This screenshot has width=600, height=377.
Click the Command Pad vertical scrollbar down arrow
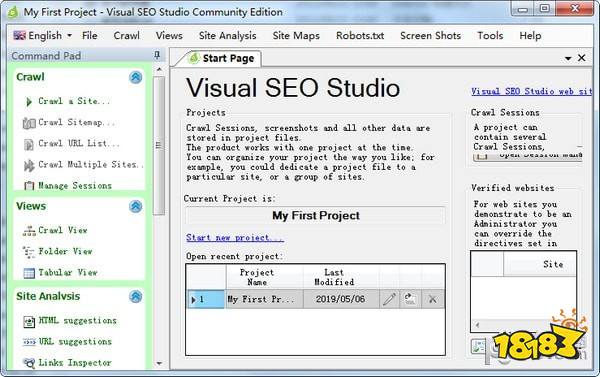point(159,363)
